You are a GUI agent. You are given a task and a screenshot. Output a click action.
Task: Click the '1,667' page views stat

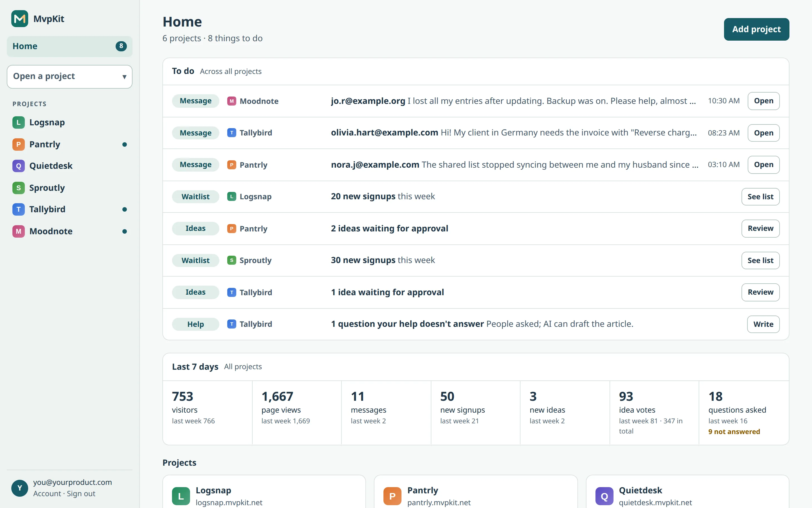277,397
